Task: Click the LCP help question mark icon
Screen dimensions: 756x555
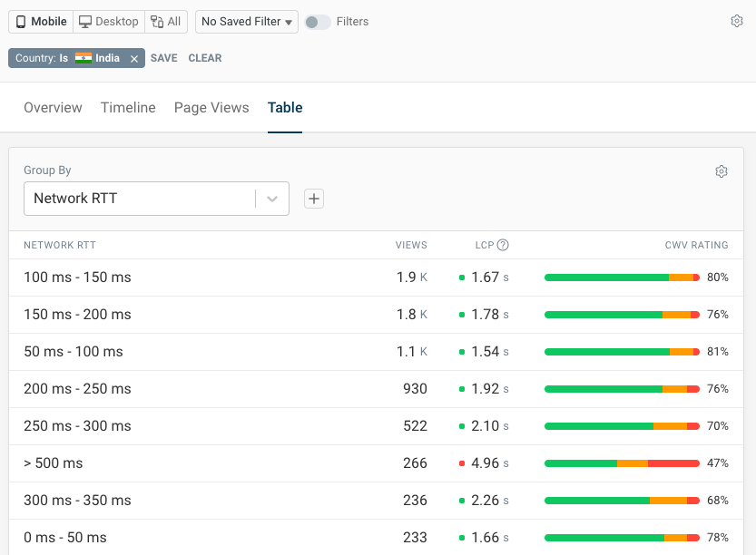Action: pyautogui.click(x=503, y=245)
